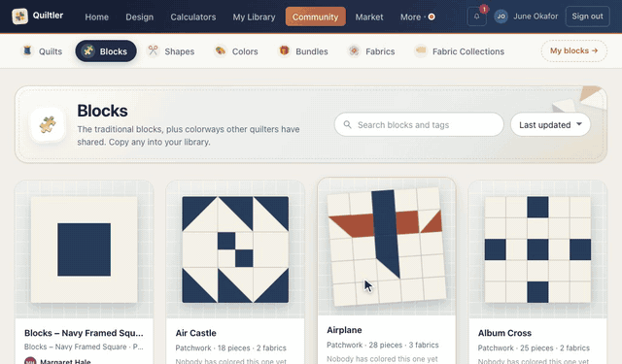Viewport: 622px width, 364px height.
Task: Click the Fabric Collections icon
Action: pyautogui.click(x=421, y=50)
